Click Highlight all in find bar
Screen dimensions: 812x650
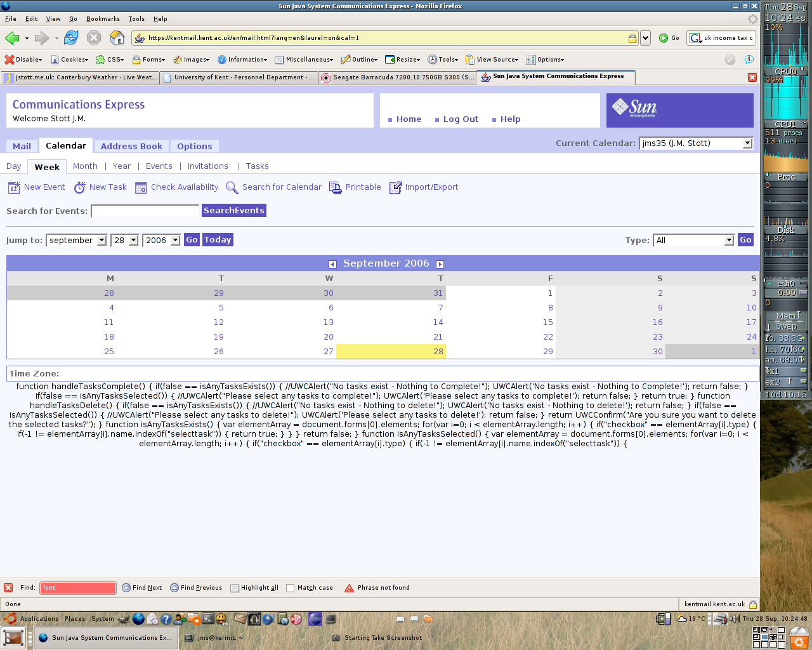coord(254,588)
